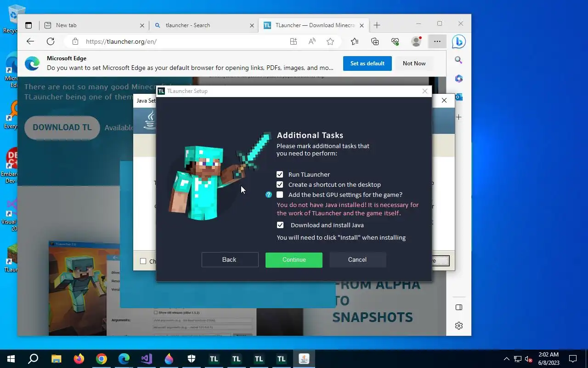
Task: Click the address bar with tlauncher.org URL
Action: point(184,41)
